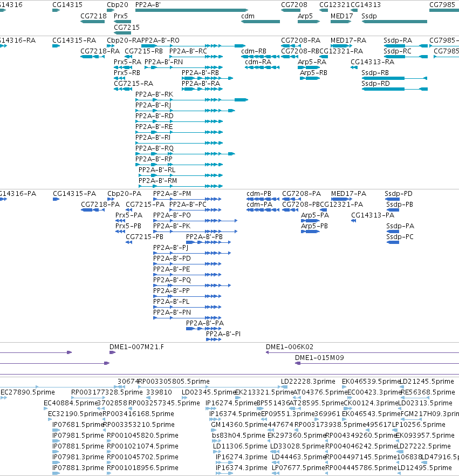Image resolution: width=459 pixels, height=476 pixels.
Task: Click the Ssdp gene span glyph
Action: [394, 22]
